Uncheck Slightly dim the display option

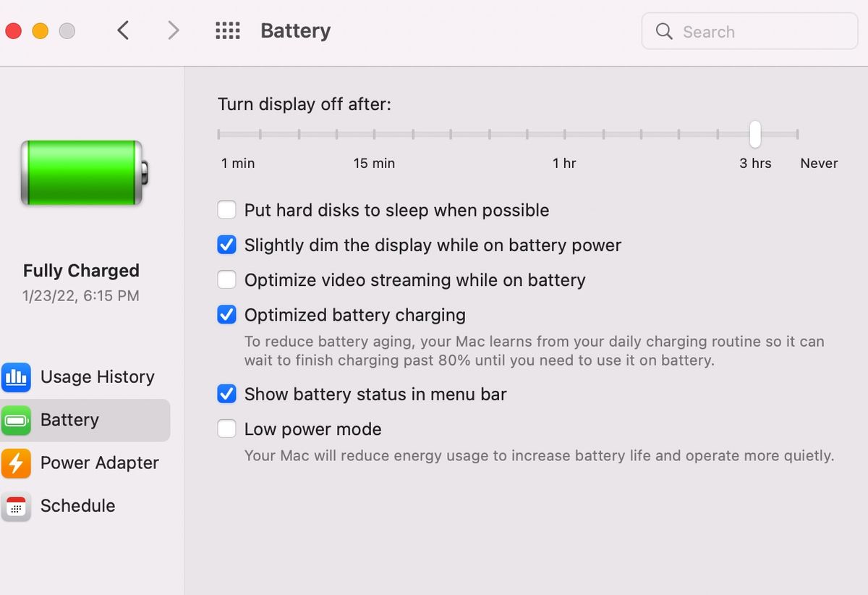click(x=227, y=245)
